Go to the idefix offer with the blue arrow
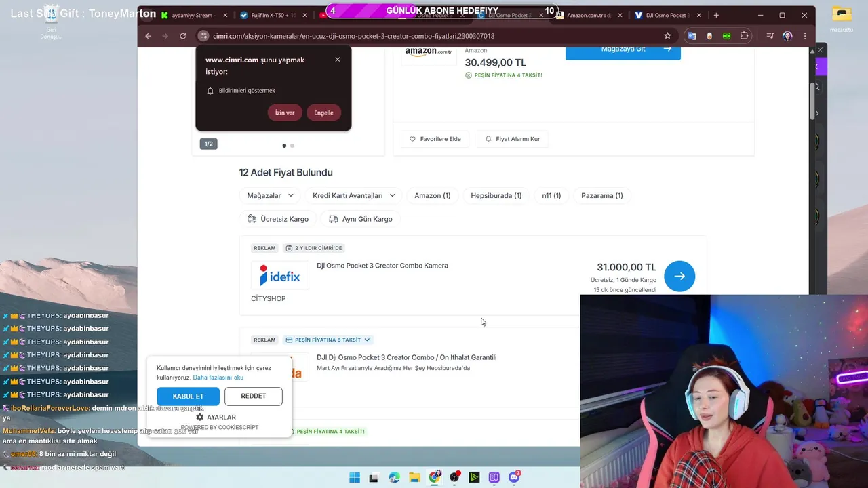The image size is (868, 488). coord(679,276)
